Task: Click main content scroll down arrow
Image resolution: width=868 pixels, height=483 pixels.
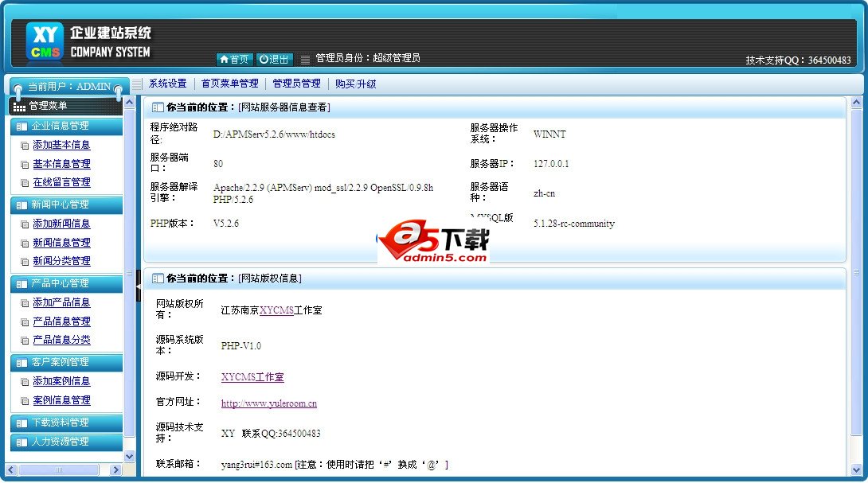Action: pyautogui.click(x=856, y=469)
